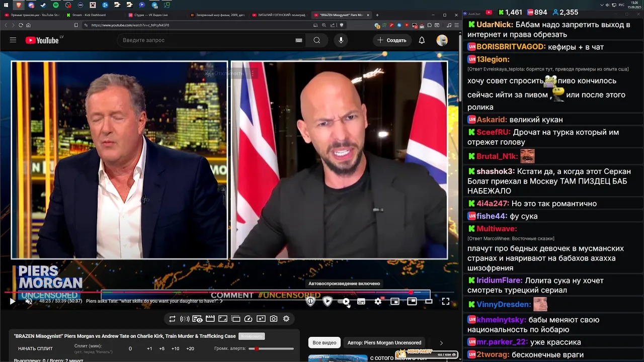The image size is (644, 362).
Task: Take a screenshot with camera icon
Action: 274,319
